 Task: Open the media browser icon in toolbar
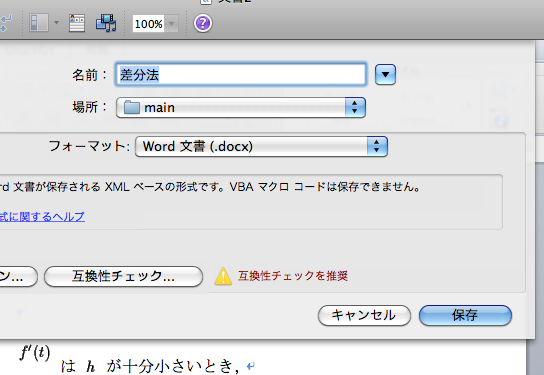(x=106, y=23)
